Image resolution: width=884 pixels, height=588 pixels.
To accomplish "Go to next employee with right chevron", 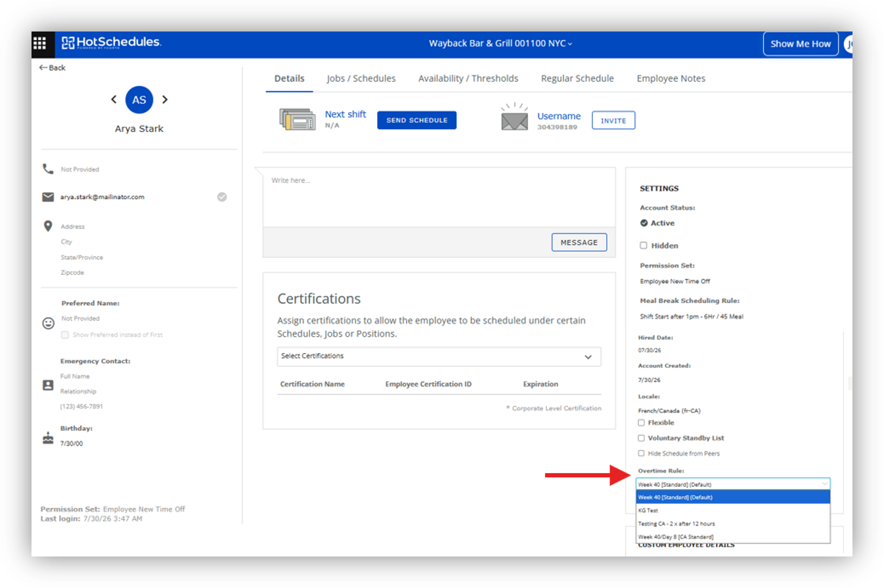I will [x=165, y=100].
